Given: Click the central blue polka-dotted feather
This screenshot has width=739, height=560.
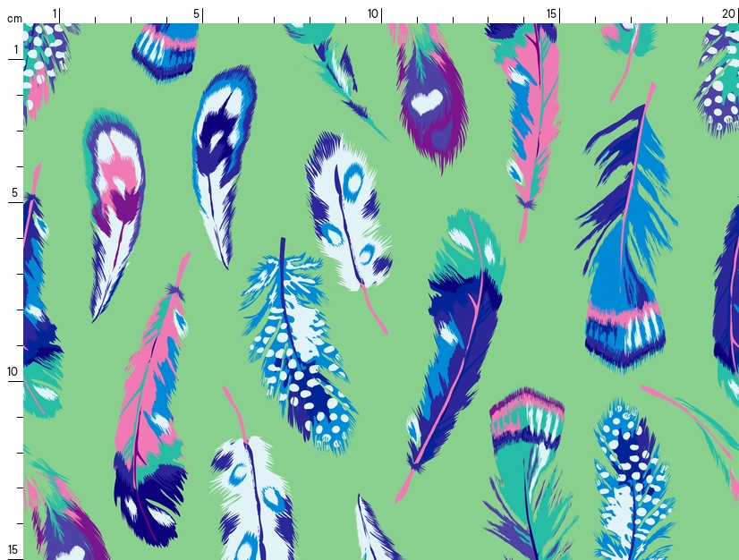Looking at the screenshot, I should pyautogui.click(x=300, y=349).
